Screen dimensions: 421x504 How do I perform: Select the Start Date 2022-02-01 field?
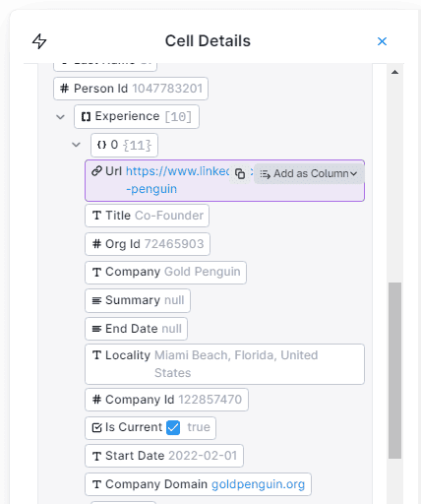coord(164,456)
